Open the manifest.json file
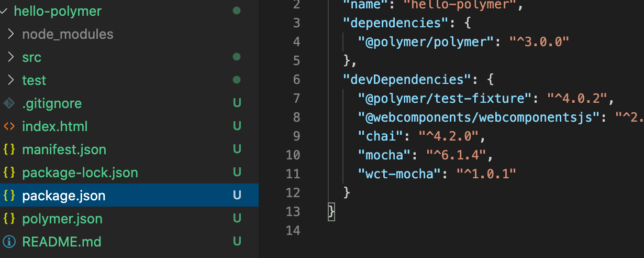The width and height of the screenshot is (644, 258). [64, 149]
